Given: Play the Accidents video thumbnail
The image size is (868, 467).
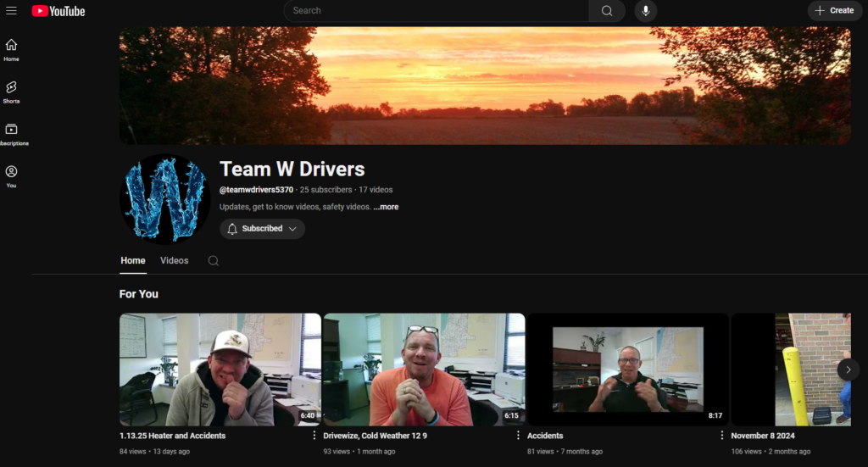Looking at the screenshot, I should (628, 370).
